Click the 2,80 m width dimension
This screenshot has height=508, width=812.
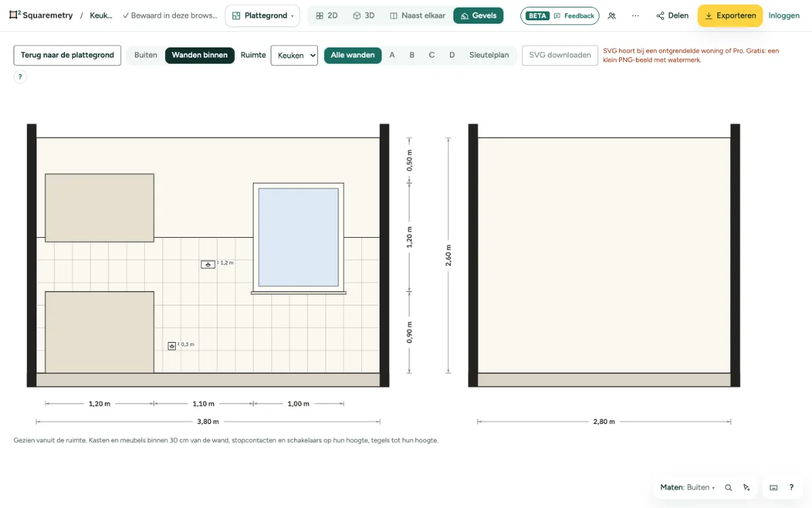[x=604, y=421]
